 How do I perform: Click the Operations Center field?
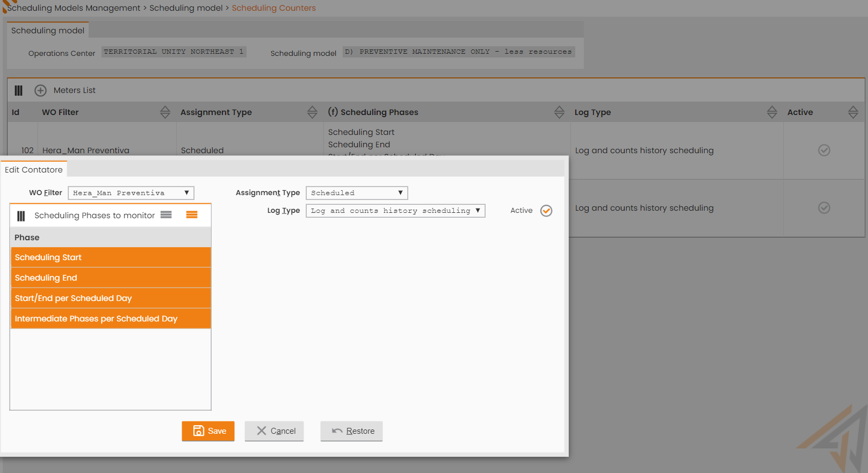coord(174,52)
